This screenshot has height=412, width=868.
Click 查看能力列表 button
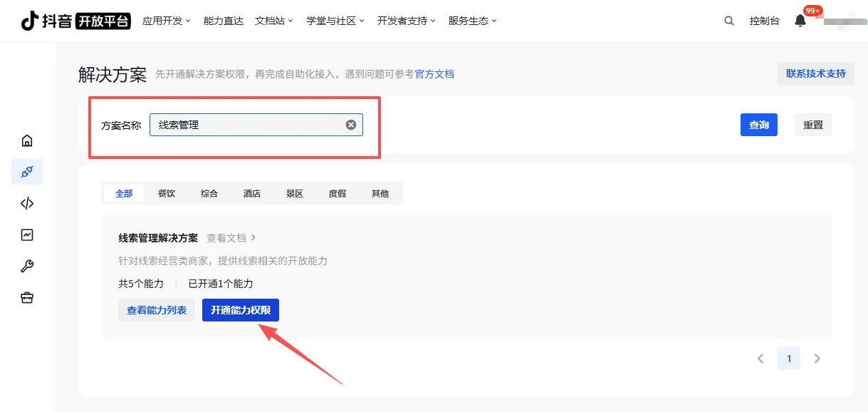157,310
